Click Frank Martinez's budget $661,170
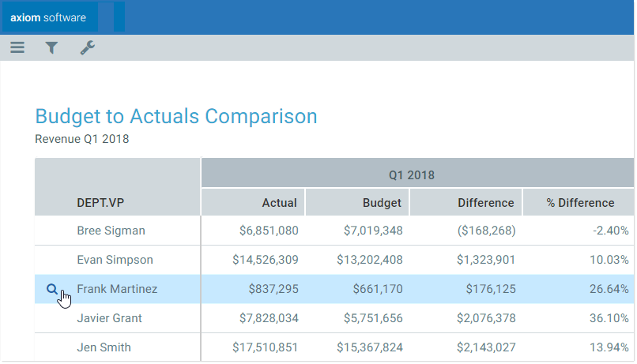 point(378,289)
